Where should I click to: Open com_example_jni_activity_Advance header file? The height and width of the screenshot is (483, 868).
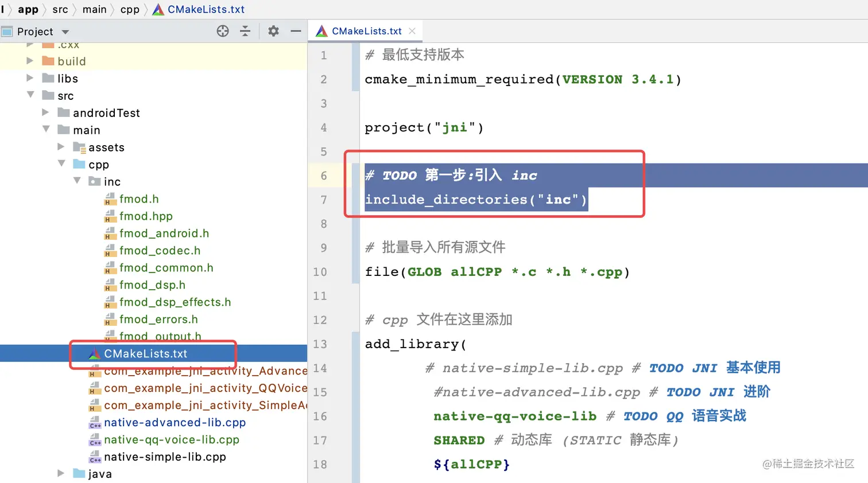click(206, 371)
